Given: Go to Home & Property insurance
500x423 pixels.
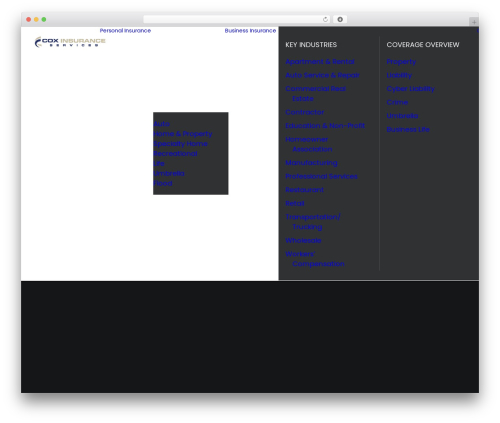Looking at the screenshot, I should 183,134.
